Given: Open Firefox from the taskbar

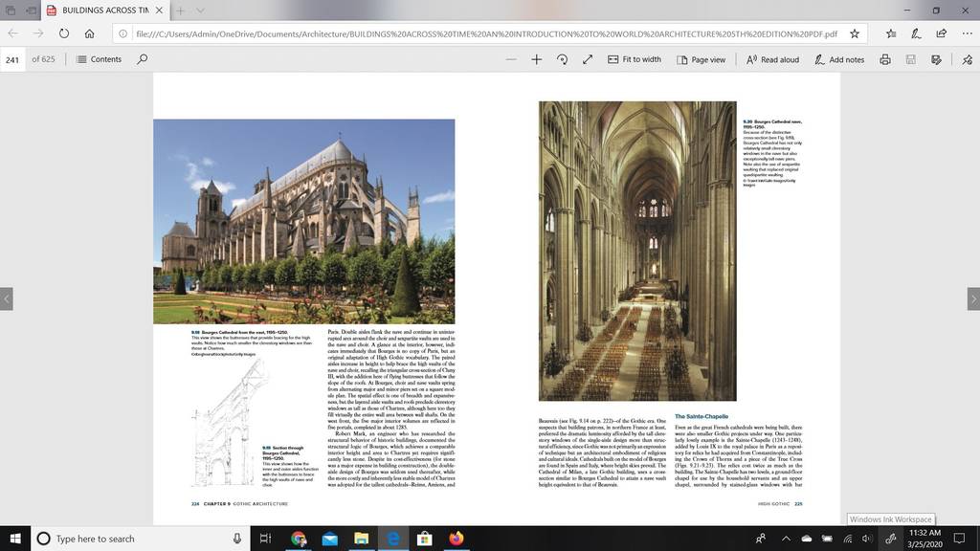Looking at the screenshot, I should tap(457, 539).
